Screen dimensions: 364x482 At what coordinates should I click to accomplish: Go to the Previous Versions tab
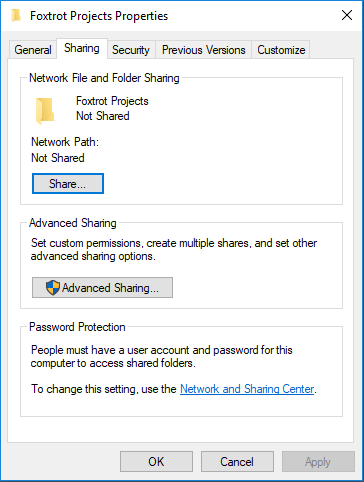(x=204, y=50)
